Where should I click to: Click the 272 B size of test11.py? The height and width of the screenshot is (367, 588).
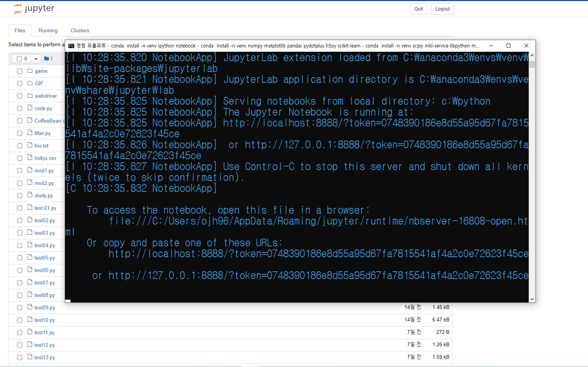(443, 332)
